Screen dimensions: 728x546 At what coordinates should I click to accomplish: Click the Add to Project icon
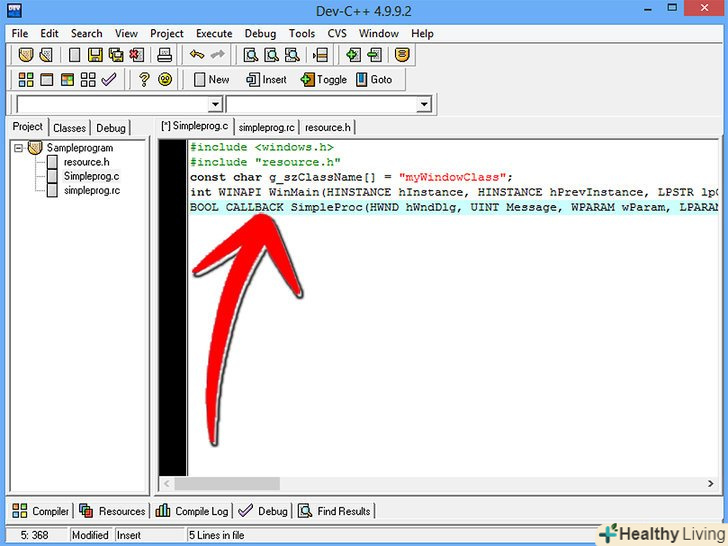353,55
